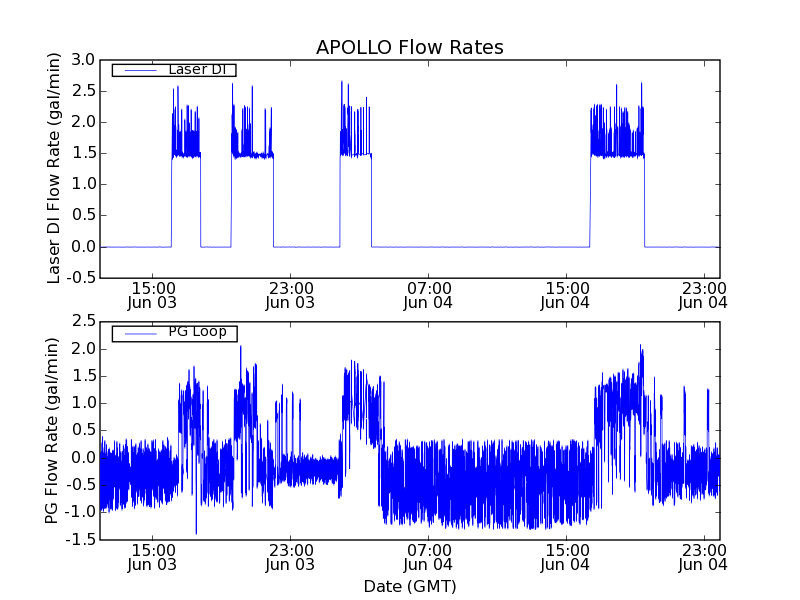Click the "Date (GMT)" x-axis label

pyautogui.click(x=410, y=586)
